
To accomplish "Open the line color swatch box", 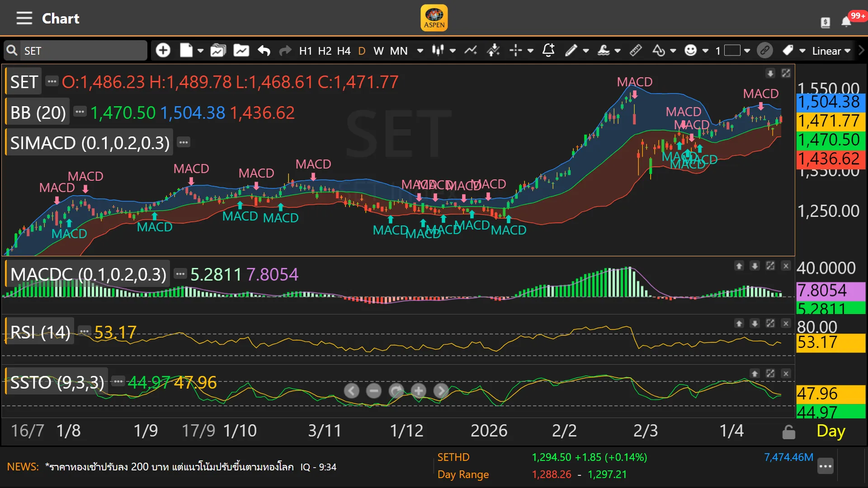I will (x=732, y=50).
